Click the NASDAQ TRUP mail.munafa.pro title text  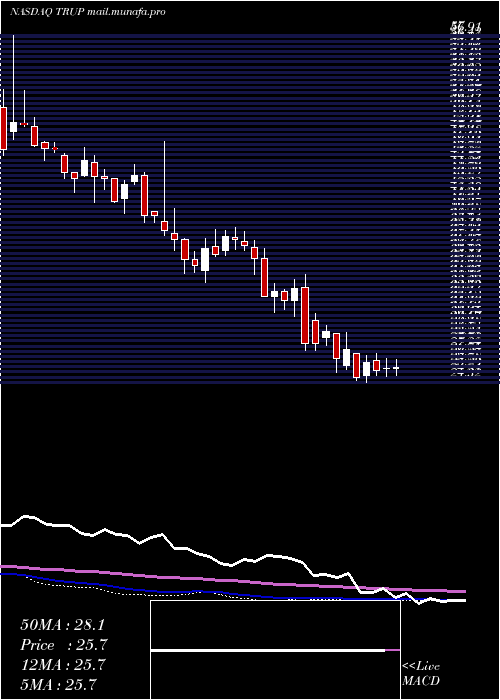[88, 12]
